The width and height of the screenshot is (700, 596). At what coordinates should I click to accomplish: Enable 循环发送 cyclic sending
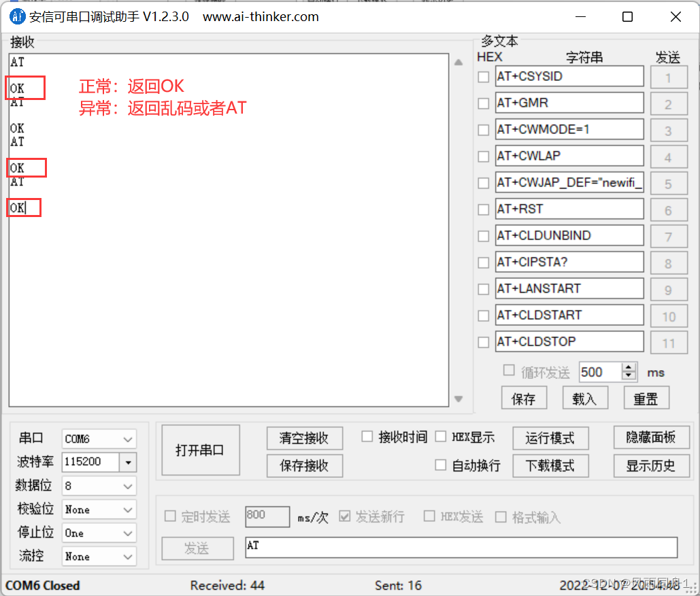509,370
